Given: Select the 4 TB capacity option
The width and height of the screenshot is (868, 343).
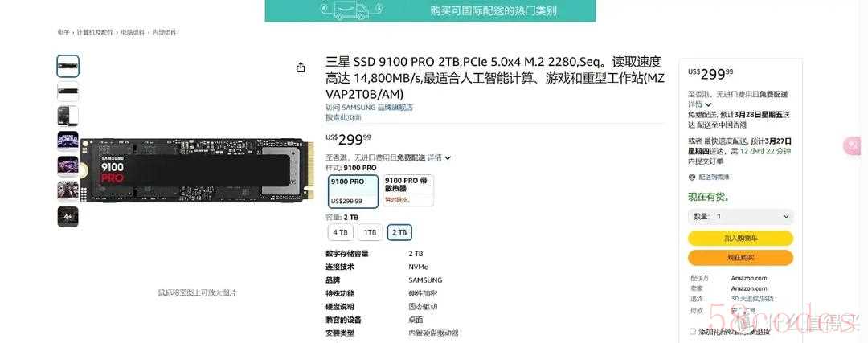Looking at the screenshot, I should tap(341, 233).
